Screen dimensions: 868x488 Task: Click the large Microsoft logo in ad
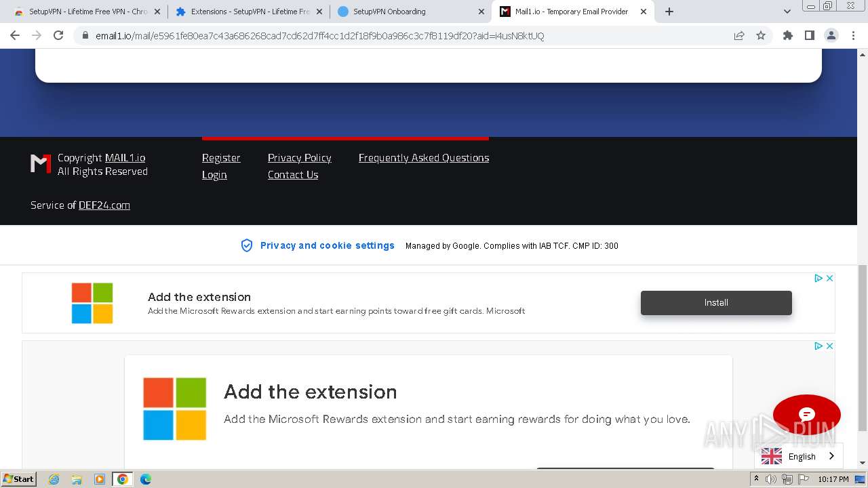click(x=174, y=409)
